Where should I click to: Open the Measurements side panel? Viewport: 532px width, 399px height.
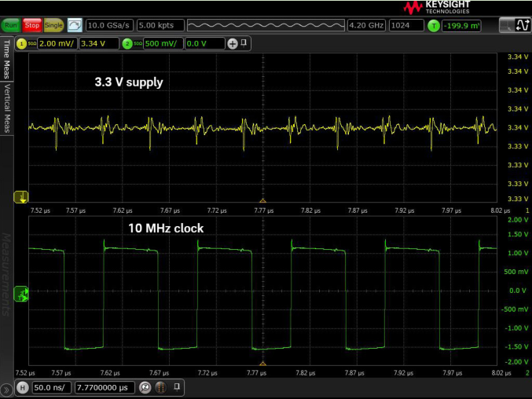[x=6, y=274]
